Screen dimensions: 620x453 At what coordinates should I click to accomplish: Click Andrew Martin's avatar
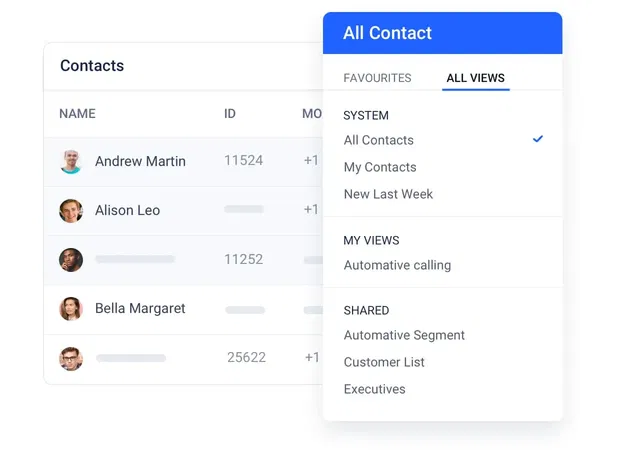pos(71,162)
